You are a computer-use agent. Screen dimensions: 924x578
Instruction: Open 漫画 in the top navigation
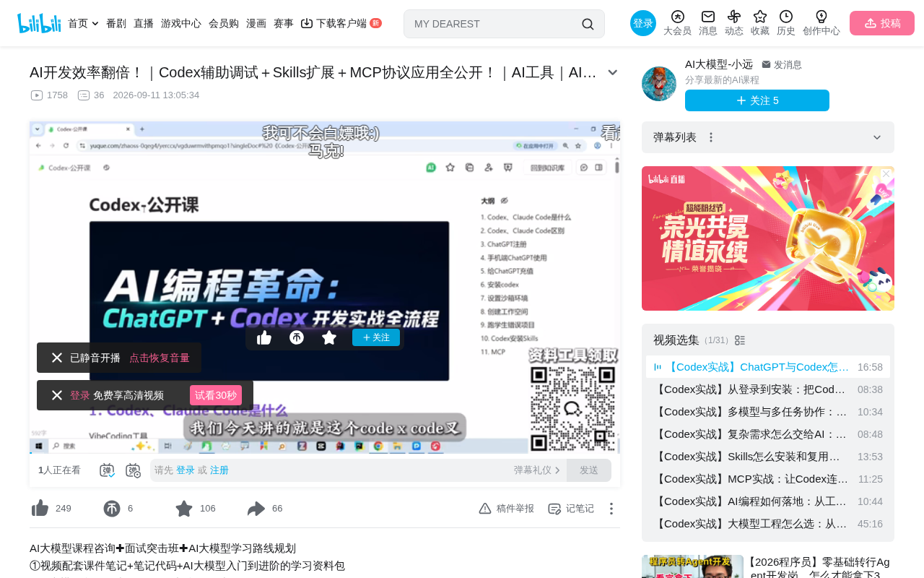[256, 23]
